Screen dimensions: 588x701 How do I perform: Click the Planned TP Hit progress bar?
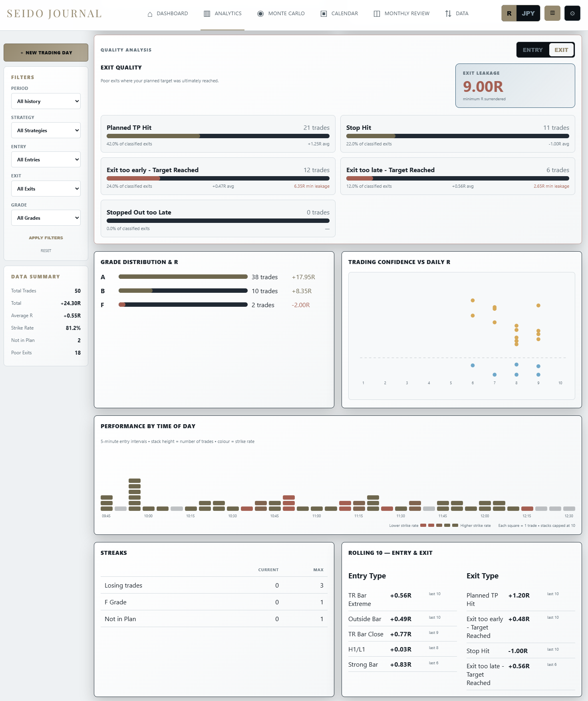(x=218, y=136)
